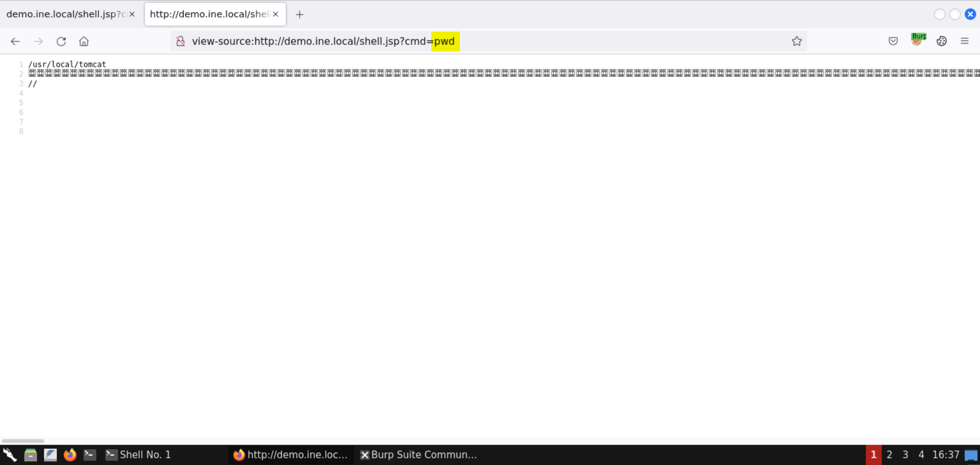Image resolution: width=980 pixels, height=465 pixels.
Task: Bookmark this page with the star icon
Action: click(797, 41)
